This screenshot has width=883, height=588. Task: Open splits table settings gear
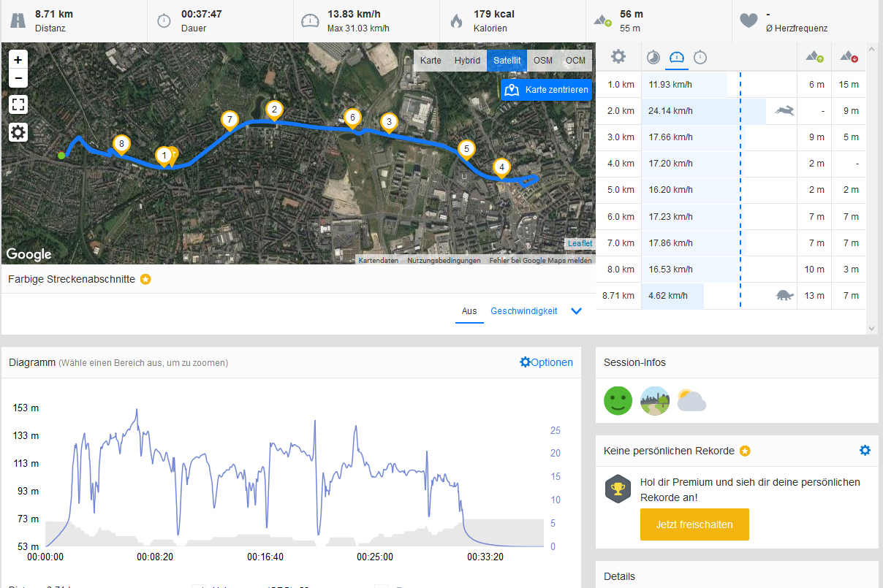(x=618, y=57)
